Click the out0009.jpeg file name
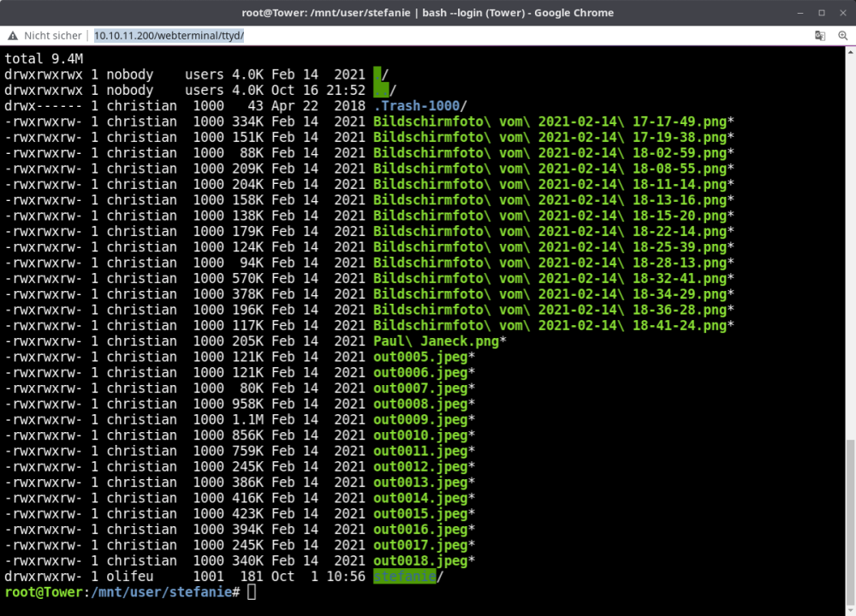The height and width of the screenshot is (616, 856). pos(424,419)
